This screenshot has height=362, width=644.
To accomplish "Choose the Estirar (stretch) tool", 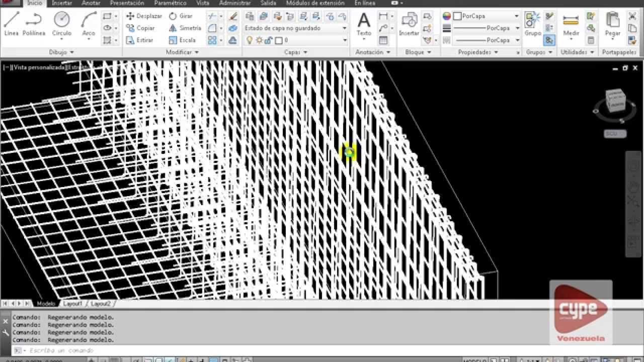I will click(139, 40).
